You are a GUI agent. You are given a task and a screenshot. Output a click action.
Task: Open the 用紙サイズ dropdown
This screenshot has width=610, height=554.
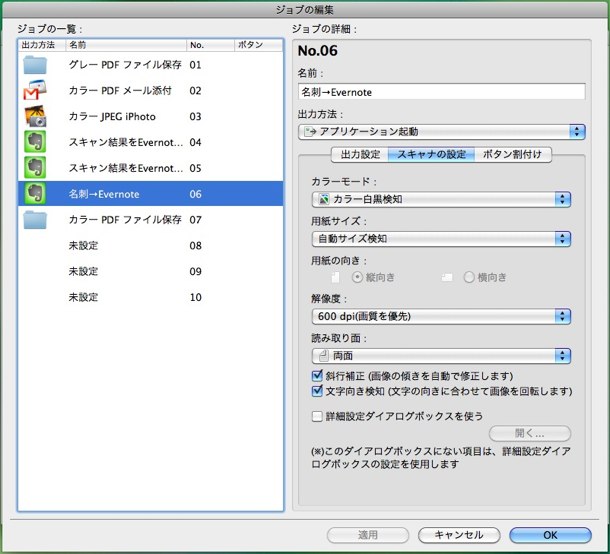coord(441,238)
